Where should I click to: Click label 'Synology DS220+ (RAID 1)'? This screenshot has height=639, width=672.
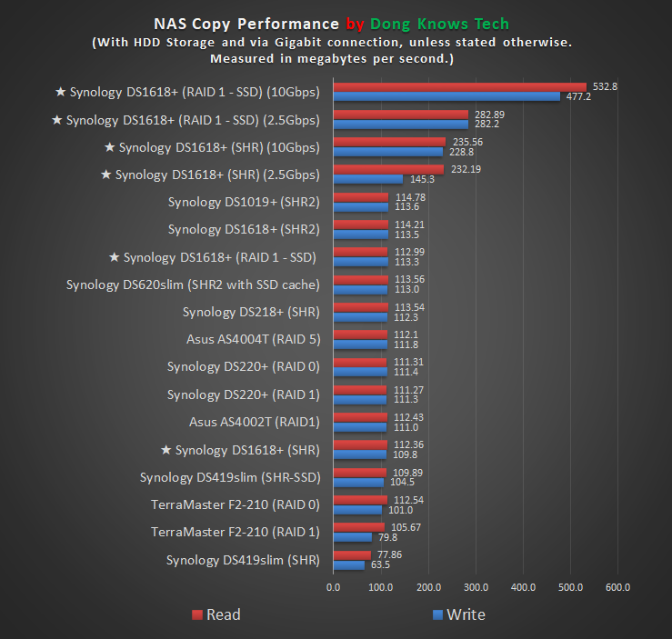pyautogui.click(x=244, y=394)
